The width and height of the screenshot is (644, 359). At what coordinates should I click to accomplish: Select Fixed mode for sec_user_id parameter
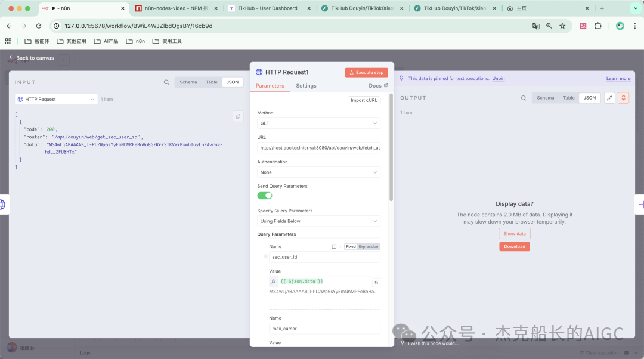tap(351, 246)
